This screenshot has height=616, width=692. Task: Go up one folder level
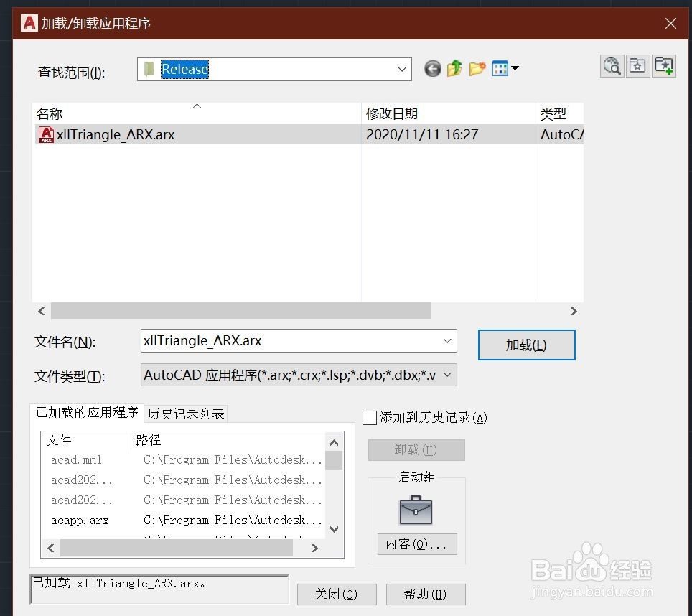coord(454,68)
